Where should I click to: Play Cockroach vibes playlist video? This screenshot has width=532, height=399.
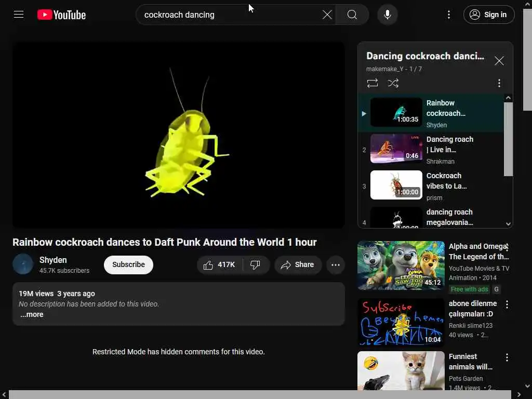tap(431, 186)
